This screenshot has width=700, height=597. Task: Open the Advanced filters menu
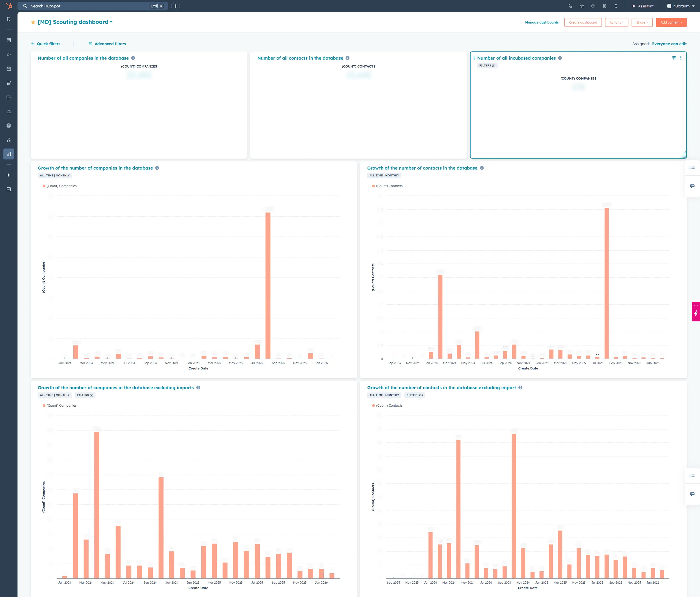point(107,44)
